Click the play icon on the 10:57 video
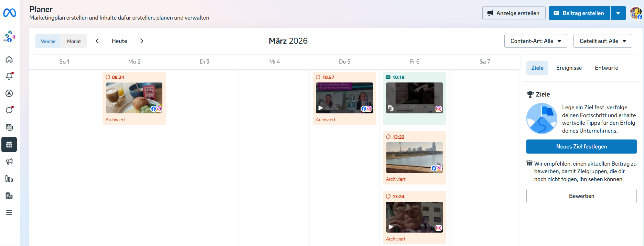The height and width of the screenshot is (246, 644). [321, 108]
